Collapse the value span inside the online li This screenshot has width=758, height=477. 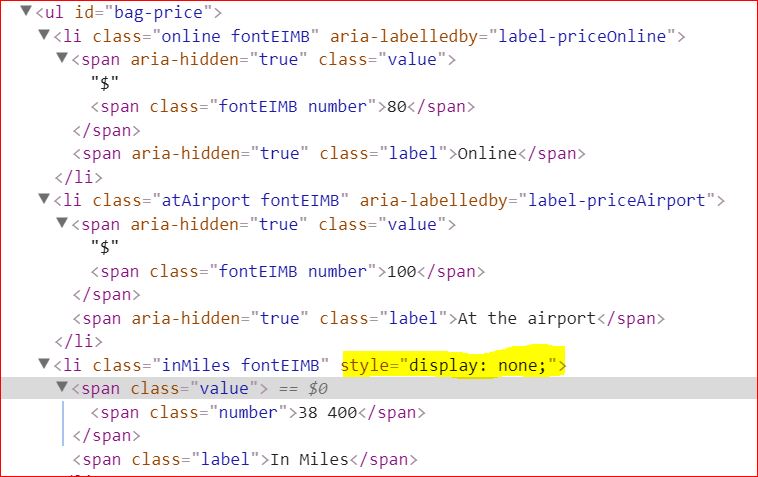pyautogui.click(x=62, y=60)
